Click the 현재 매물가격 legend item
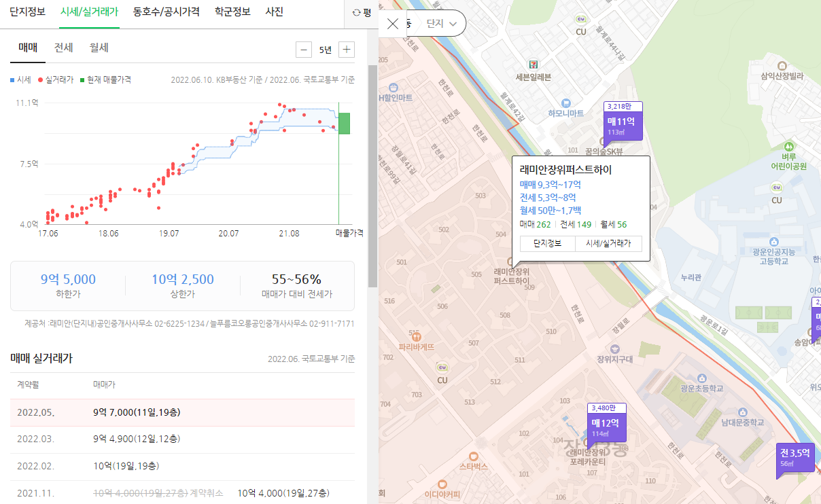The image size is (821, 504). point(105,79)
